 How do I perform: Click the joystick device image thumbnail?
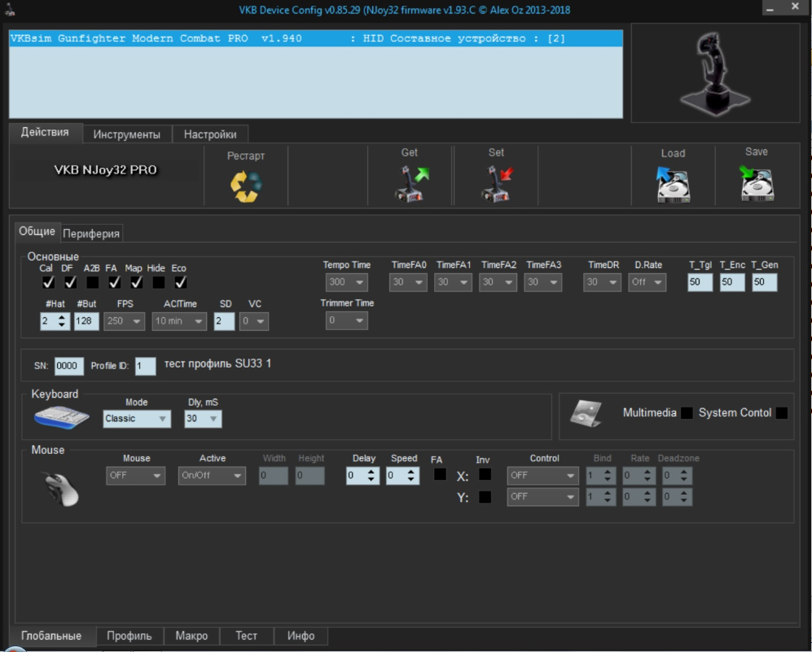click(715, 73)
